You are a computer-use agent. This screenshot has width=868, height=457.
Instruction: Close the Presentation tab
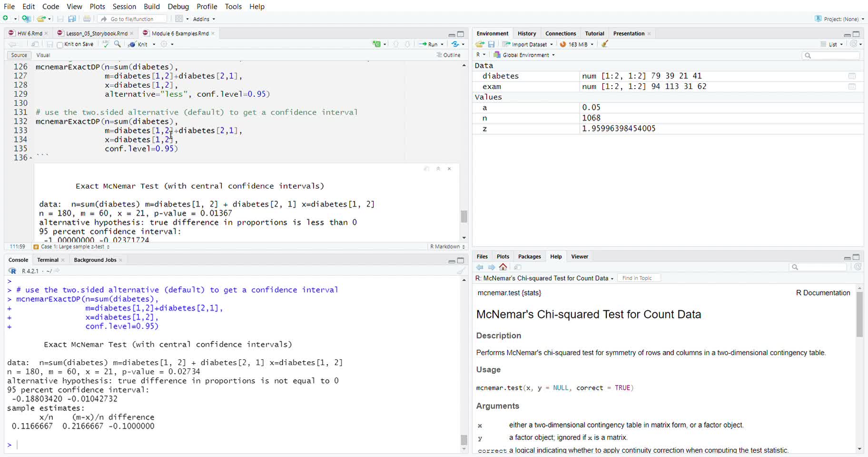click(649, 33)
